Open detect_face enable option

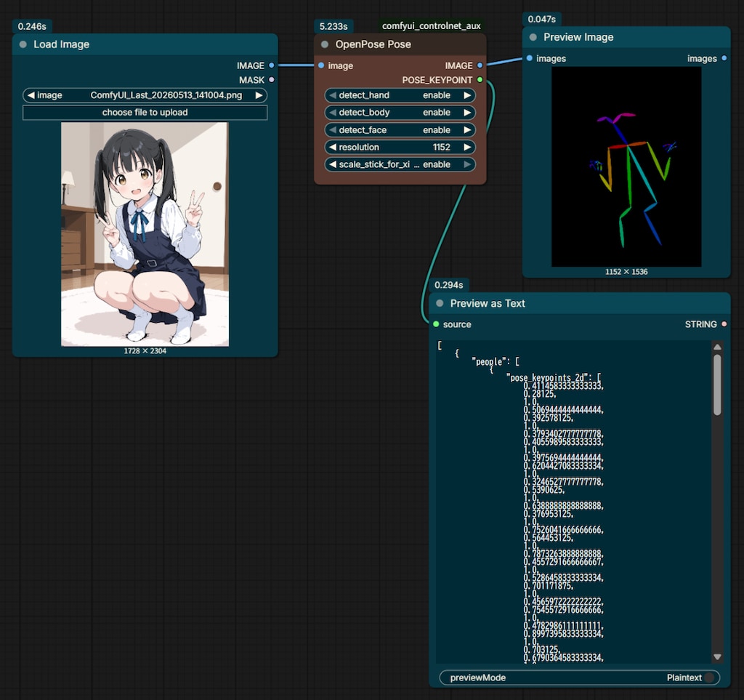pyautogui.click(x=400, y=130)
